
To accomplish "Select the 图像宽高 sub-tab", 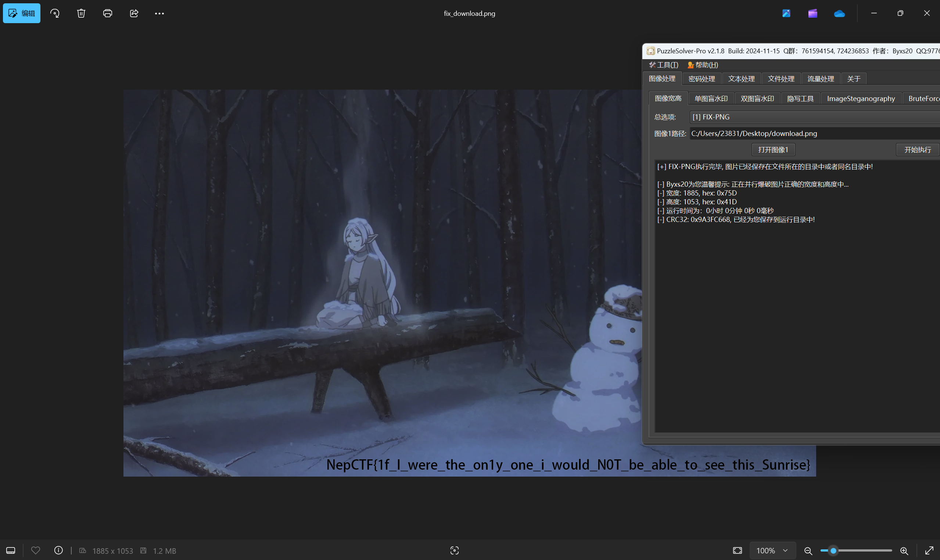I will tap(668, 98).
